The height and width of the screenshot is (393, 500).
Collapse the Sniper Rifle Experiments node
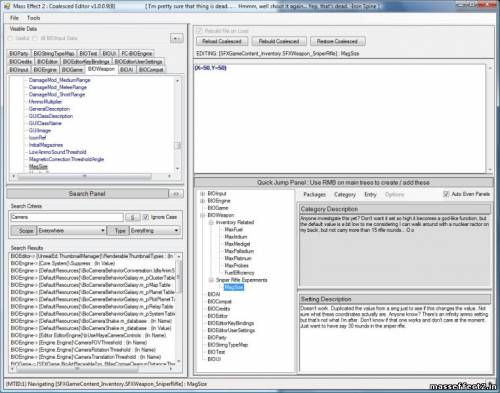point(211,280)
